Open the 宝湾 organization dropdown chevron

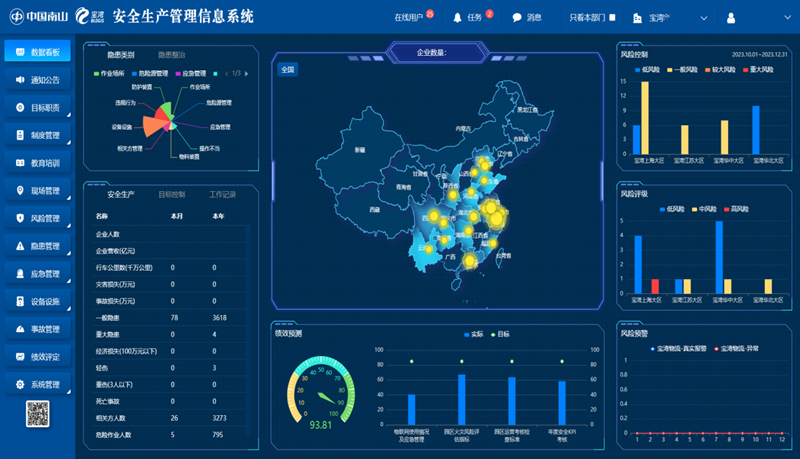coord(704,18)
